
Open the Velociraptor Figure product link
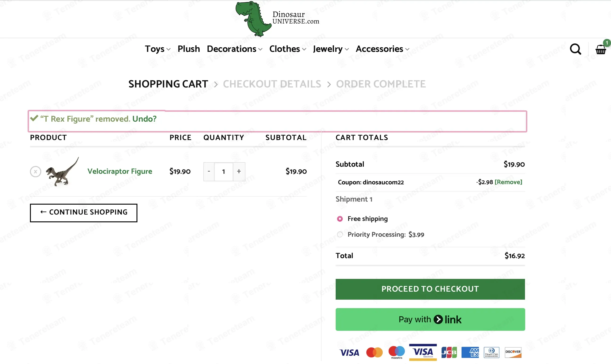[x=120, y=171]
